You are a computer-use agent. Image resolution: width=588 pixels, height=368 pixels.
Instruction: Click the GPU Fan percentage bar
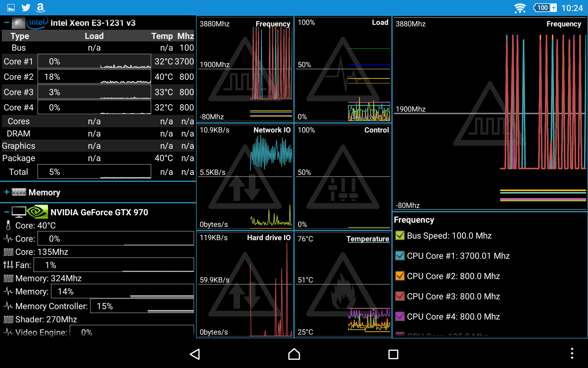click(113, 265)
